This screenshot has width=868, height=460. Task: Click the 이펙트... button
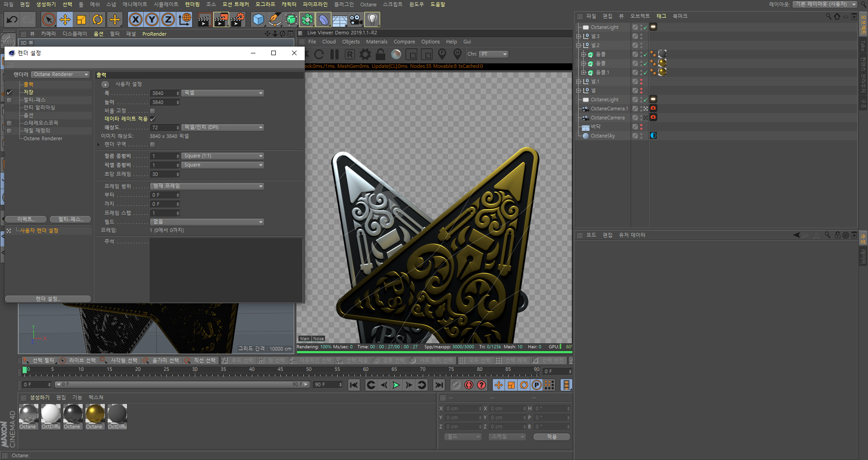[x=26, y=219]
